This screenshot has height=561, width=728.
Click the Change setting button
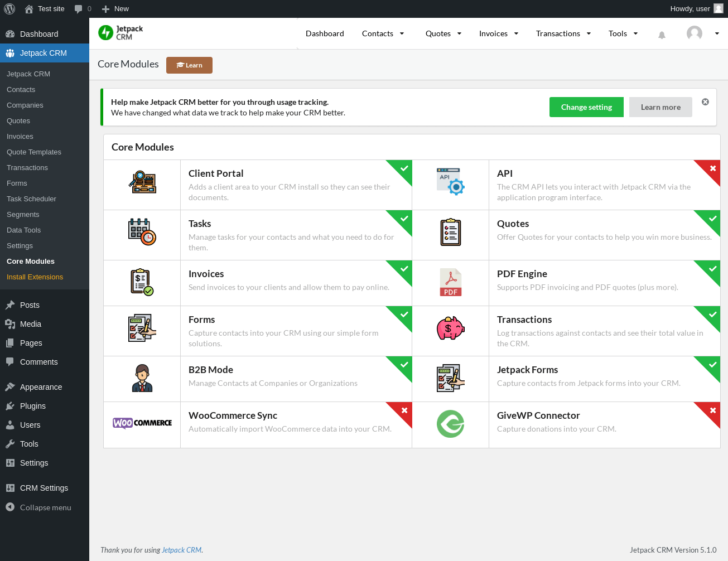tap(586, 107)
